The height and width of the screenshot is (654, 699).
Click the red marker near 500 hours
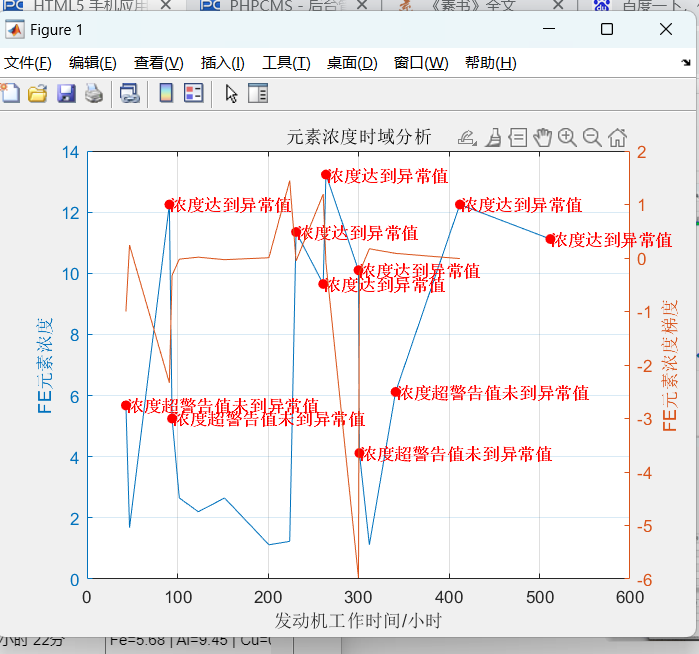pos(551,239)
